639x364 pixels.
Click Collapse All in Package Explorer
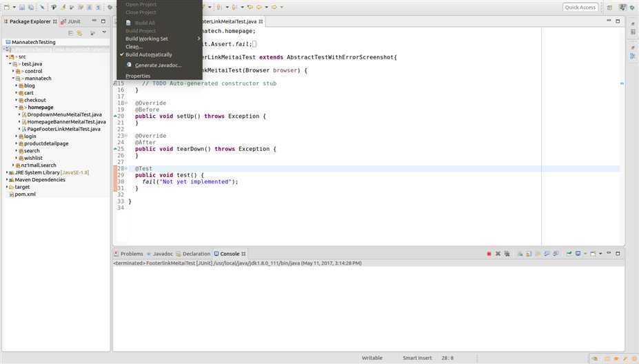click(71, 32)
